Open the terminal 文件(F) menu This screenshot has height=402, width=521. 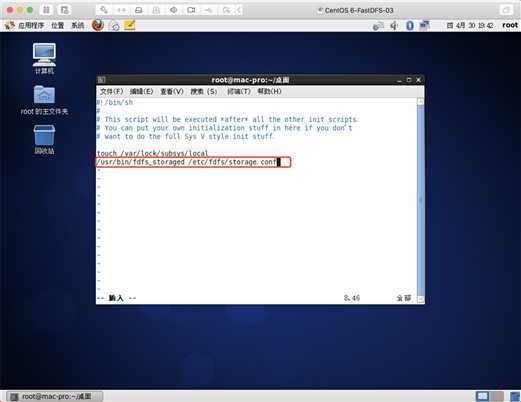(x=112, y=91)
